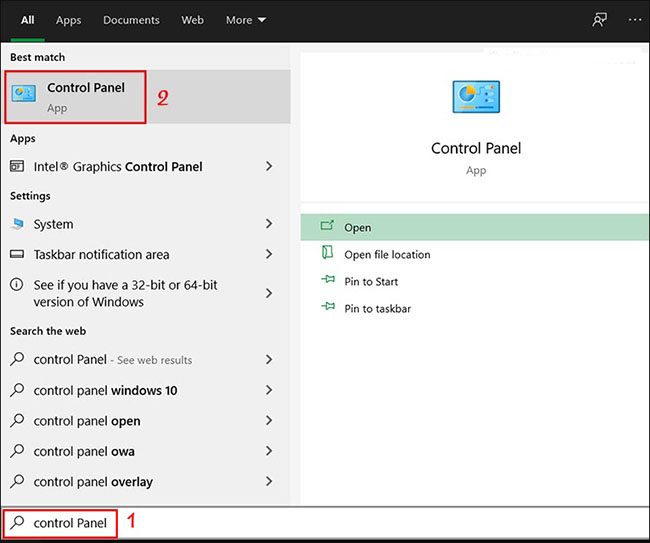The height and width of the screenshot is (543, 650).
Task: Select Pin to taskbar
Action: (x=475, y=308)
